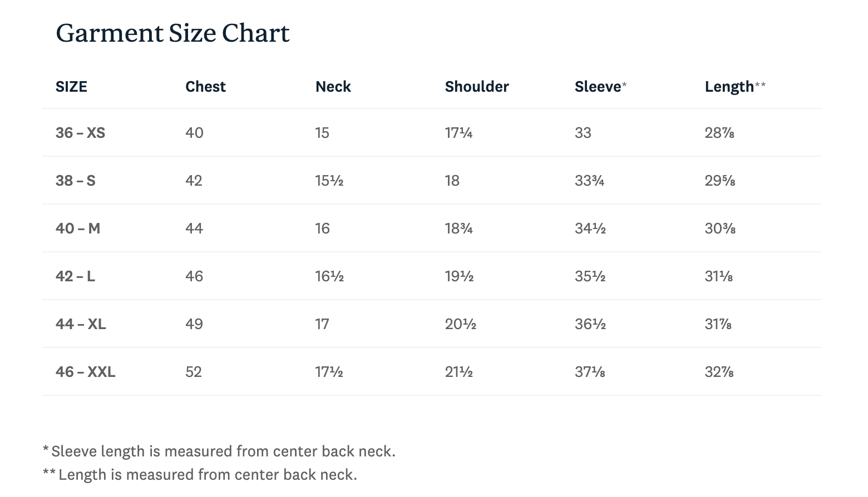Screen dimensions: 868x497
Task: Select the Chest column header
Action: [205, 87]
